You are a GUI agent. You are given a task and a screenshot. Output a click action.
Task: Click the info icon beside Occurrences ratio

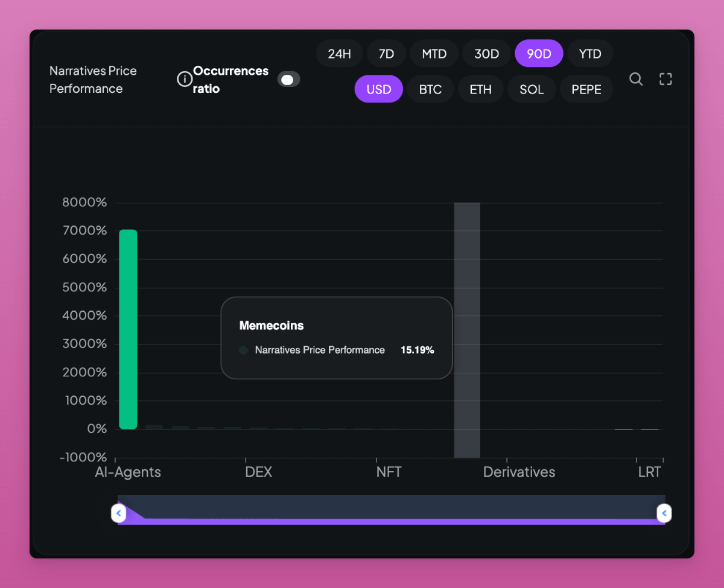tap(185, 80)
